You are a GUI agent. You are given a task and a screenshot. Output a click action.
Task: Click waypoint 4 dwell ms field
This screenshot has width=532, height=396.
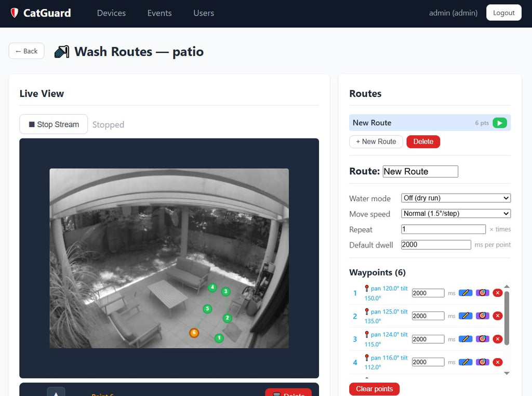(428, 362)
